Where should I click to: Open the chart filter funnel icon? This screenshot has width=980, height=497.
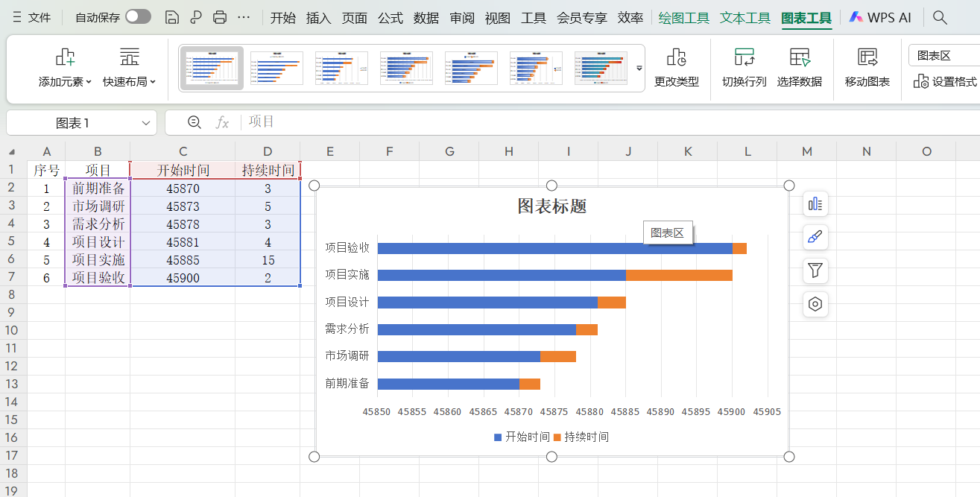point(815,270)
